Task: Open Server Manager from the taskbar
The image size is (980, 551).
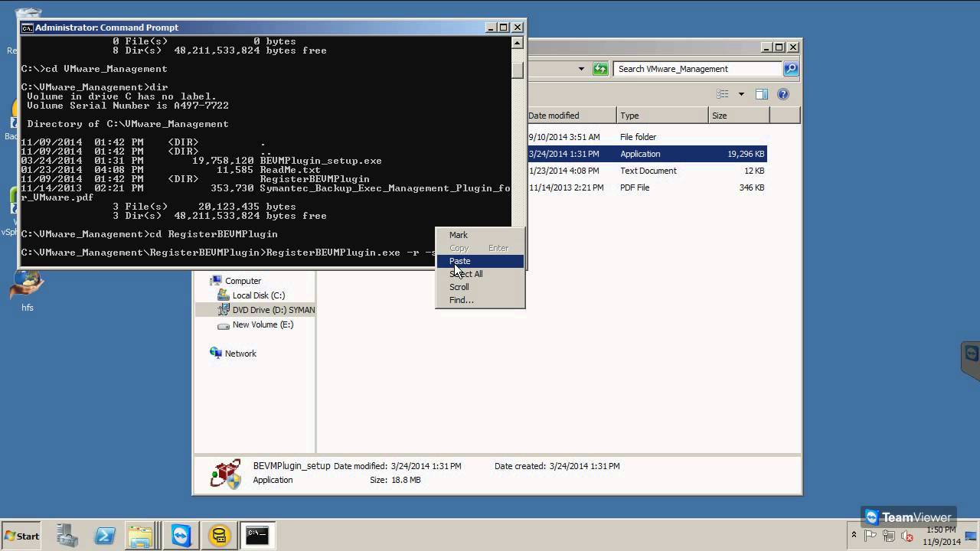Action: tap(67, 536)
